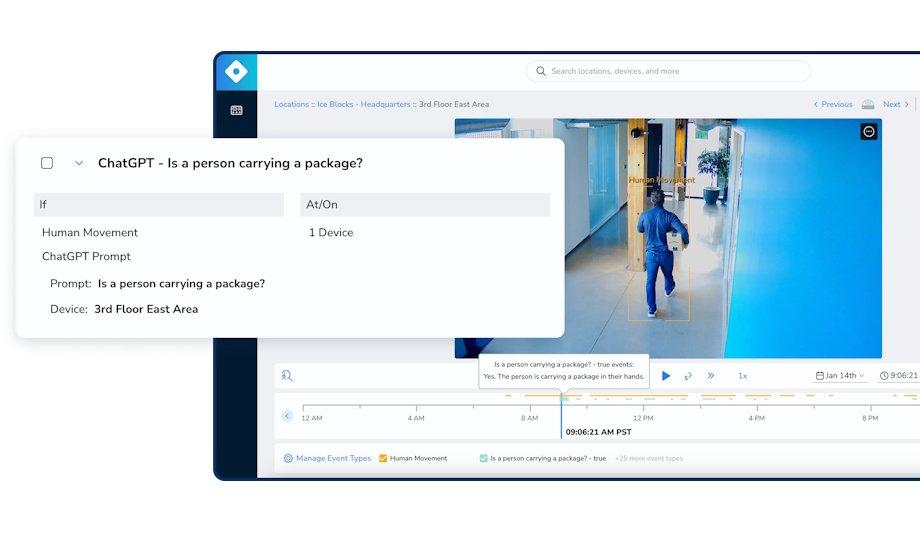This screenshot has height=533, width=920.
Task: Collapse the ChatGPT rule with the chevron
Action: tap(79, 163)
